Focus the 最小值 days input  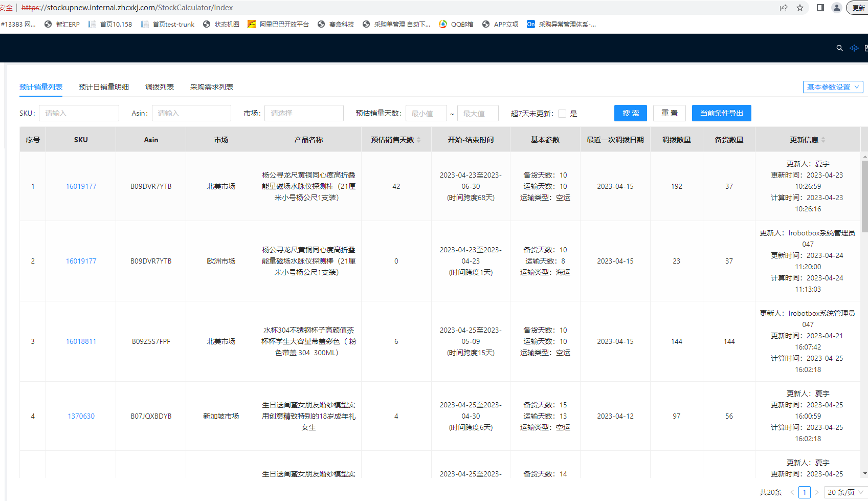point(426,113)
